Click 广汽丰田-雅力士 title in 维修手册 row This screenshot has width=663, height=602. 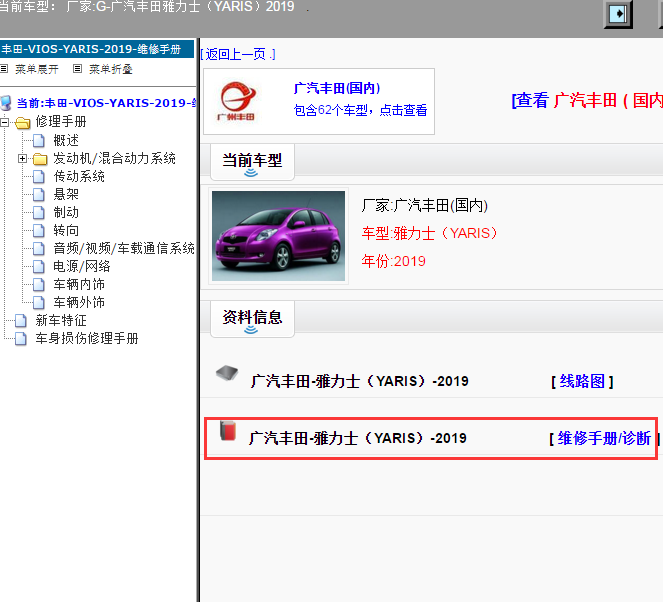[x=358, y=438]
